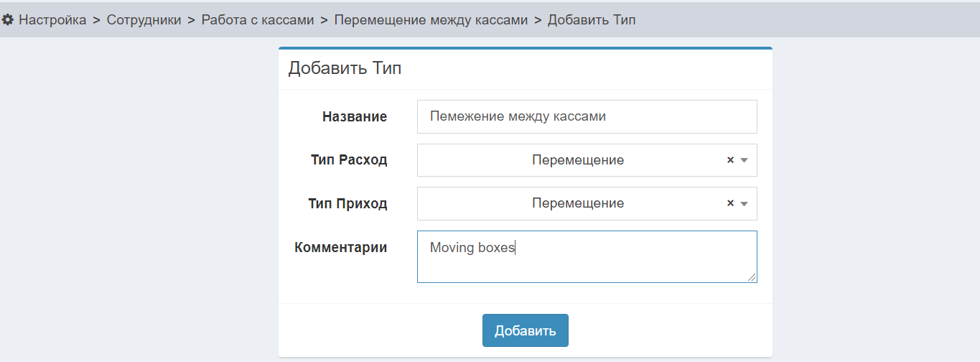The height and width of the screenshot is (362, 980).
Task: Click the Перемещение value in Тип Приход
Action: coord(577,203)
